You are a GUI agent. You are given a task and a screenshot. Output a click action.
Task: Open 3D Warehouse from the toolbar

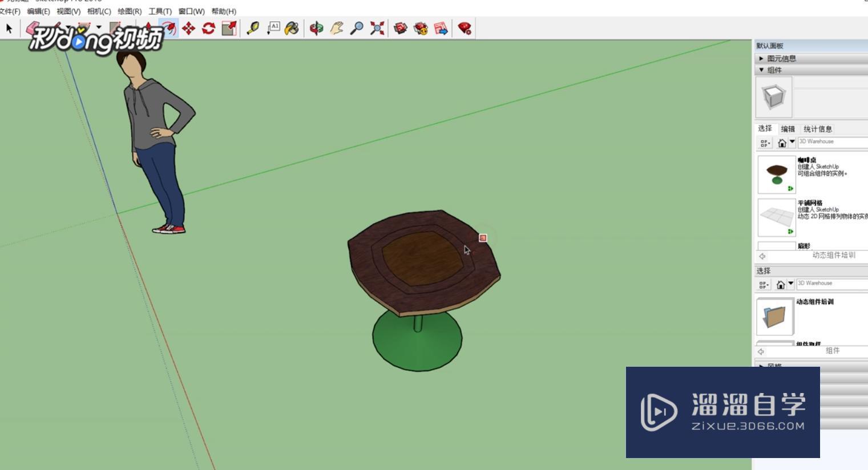[401, 28]
